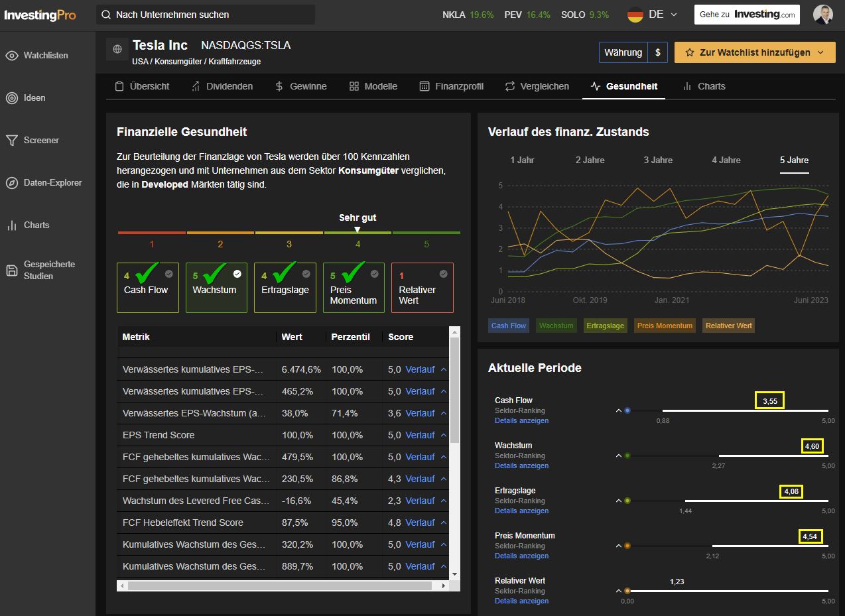
Task: Expand the Zur Watchlist hinzufügen dropdown arrow
Action: tap(820, 52)
